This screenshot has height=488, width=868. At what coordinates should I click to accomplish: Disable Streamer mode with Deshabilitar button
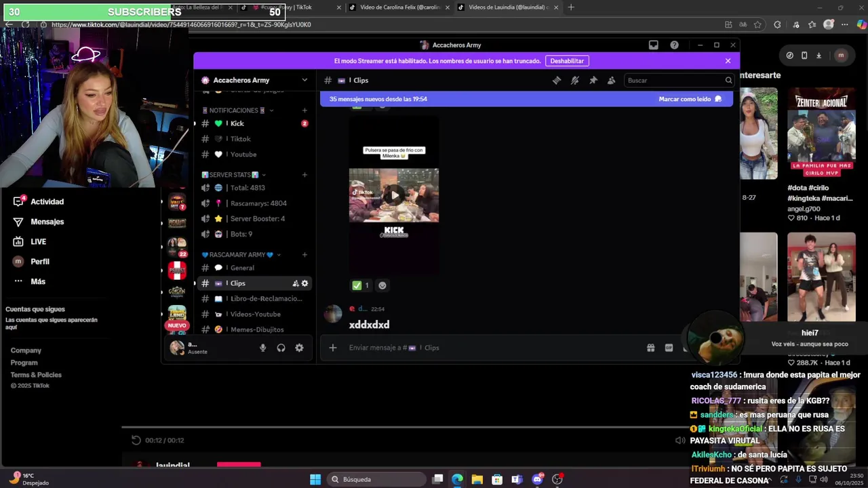point(567,61)
